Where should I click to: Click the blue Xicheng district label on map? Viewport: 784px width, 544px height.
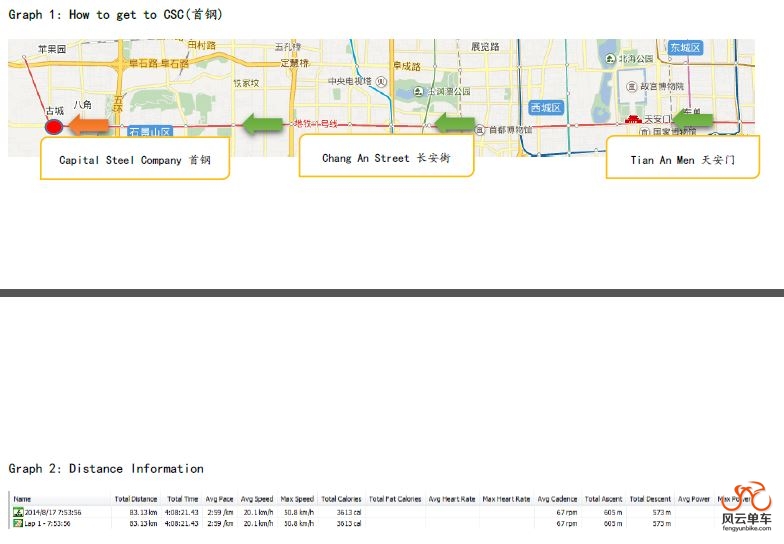(546, 107)
